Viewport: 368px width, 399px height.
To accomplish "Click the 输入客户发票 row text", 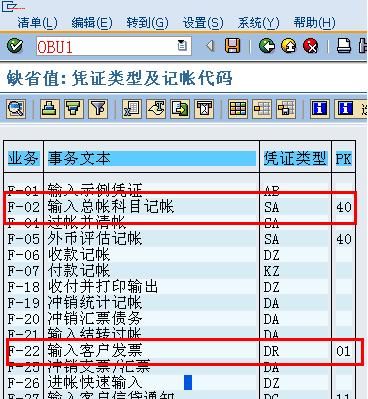I will [95, 351].
